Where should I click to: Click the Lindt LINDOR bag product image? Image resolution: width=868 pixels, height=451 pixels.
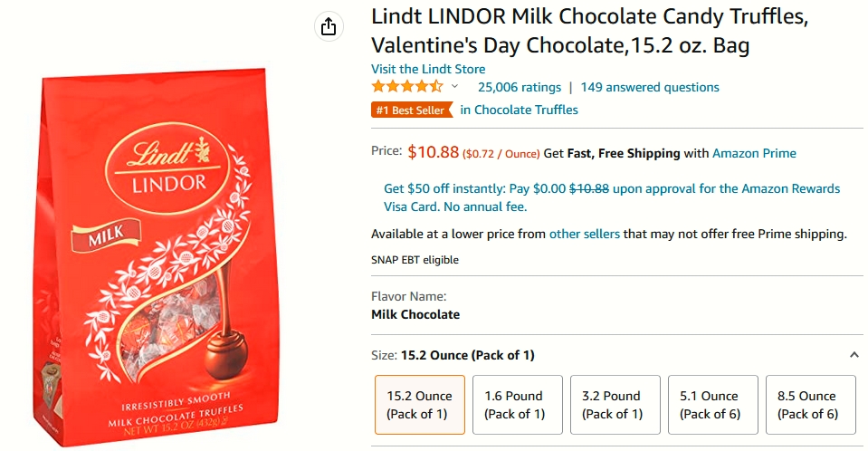pos(160,256)
